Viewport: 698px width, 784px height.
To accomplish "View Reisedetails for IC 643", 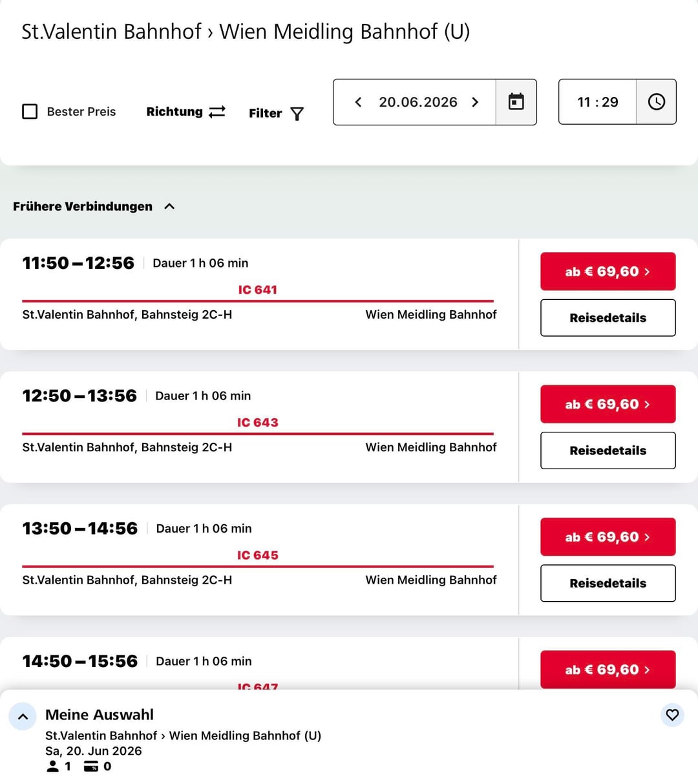I will [608, 450].
